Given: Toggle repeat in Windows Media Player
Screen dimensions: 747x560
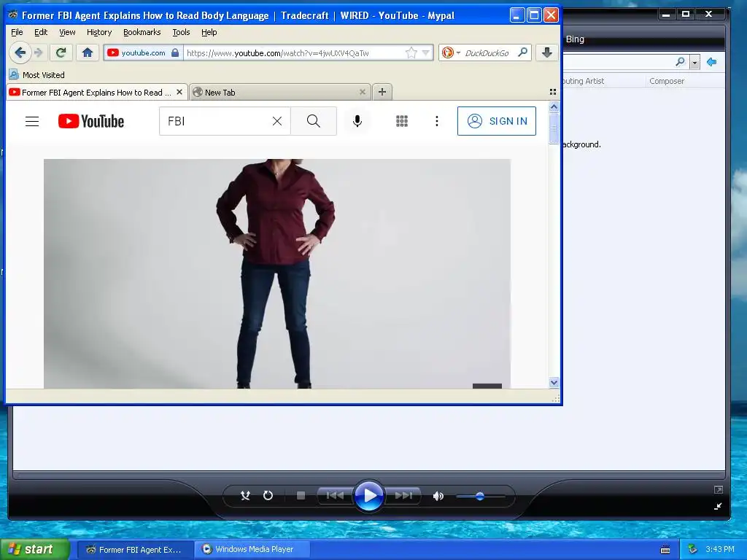Looking at the screenshot, I should [268, 496].
